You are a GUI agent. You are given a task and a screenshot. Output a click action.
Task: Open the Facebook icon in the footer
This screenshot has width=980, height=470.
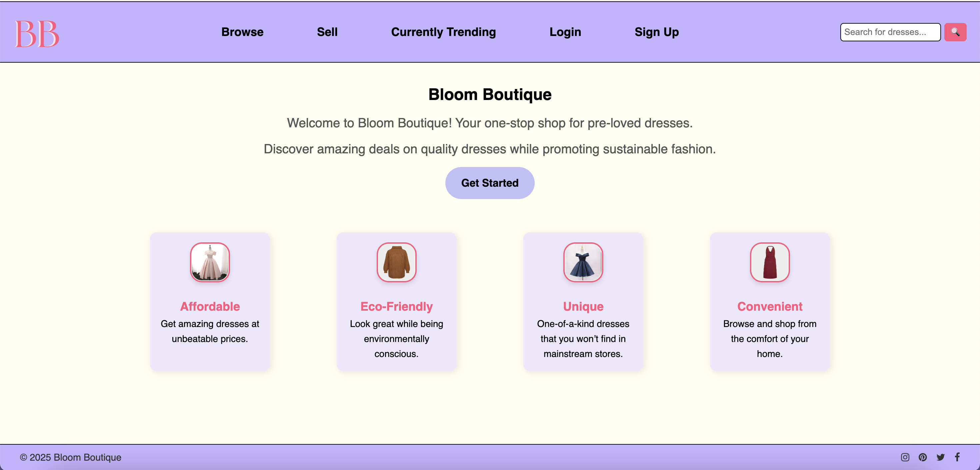(957, 457)
